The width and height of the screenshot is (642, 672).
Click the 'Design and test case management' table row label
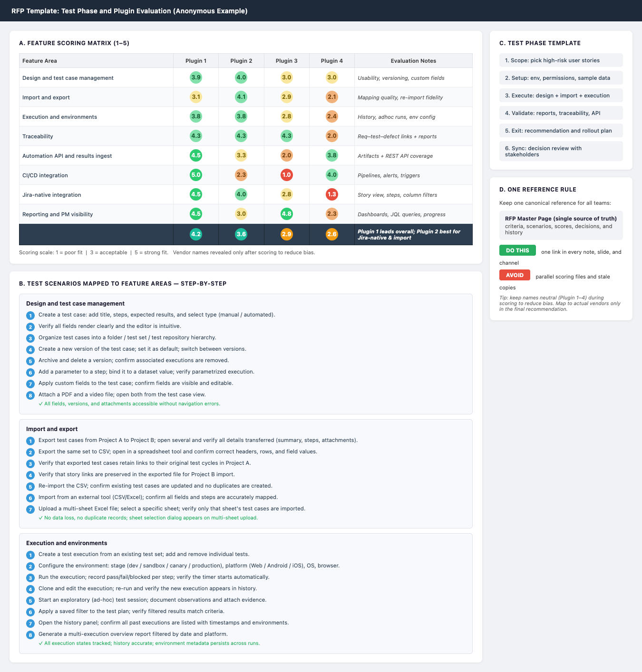point(68,78)
